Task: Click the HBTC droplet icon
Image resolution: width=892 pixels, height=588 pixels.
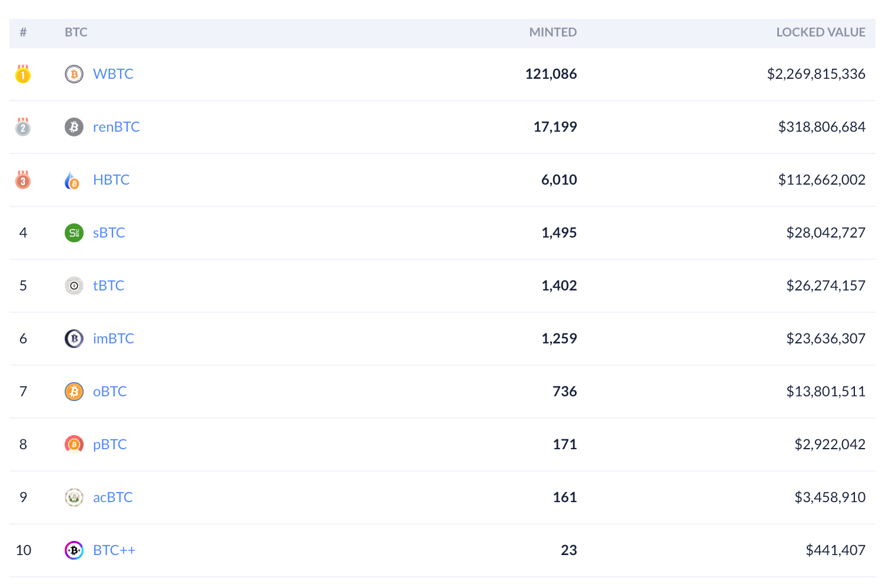Action: (x=72, y=180)
